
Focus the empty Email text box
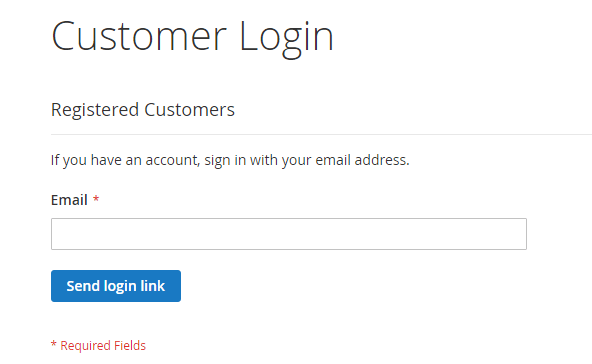click(x=289, y=234)
